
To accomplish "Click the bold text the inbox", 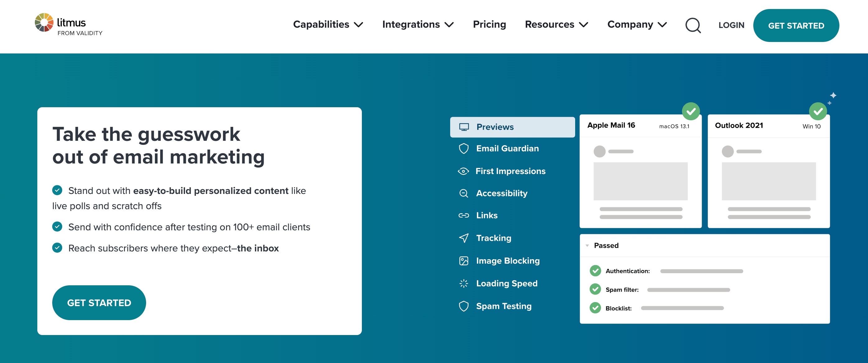I will [258, 248].
